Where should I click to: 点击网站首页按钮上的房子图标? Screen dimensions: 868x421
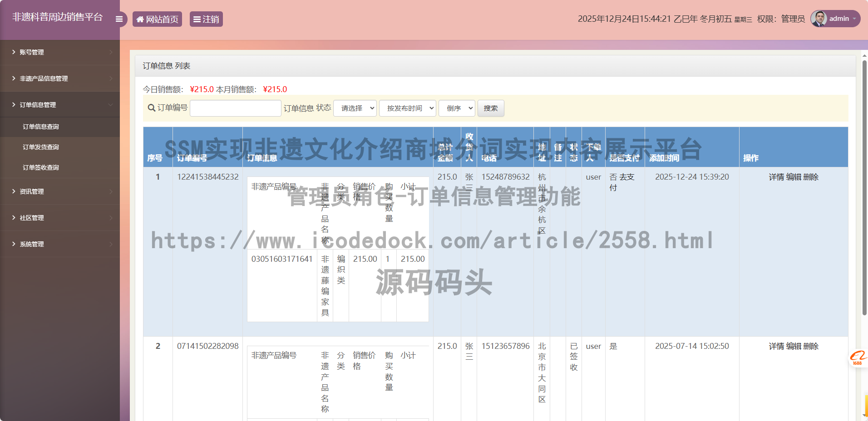[x=140, y=19]
